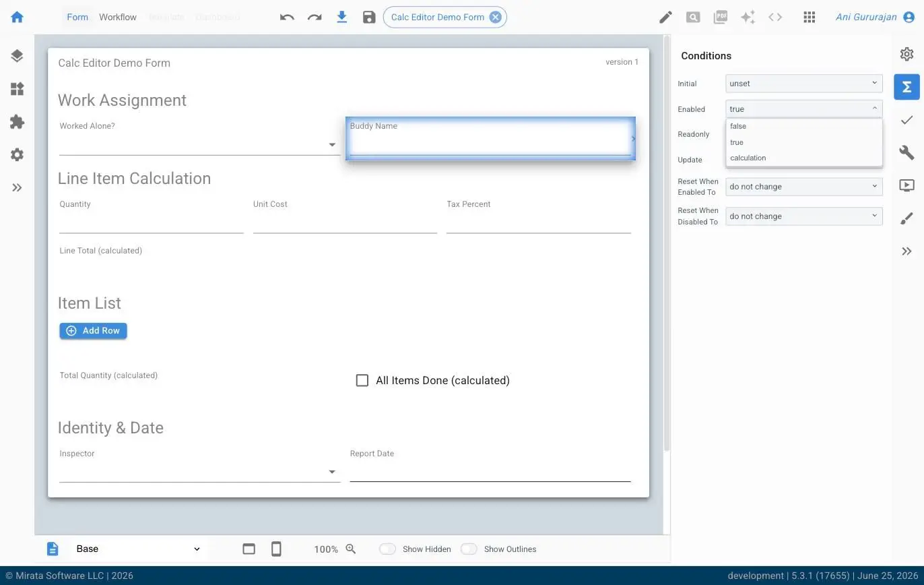Click the Work Assignment heading
924x585 pixels.
pos(122,100)
